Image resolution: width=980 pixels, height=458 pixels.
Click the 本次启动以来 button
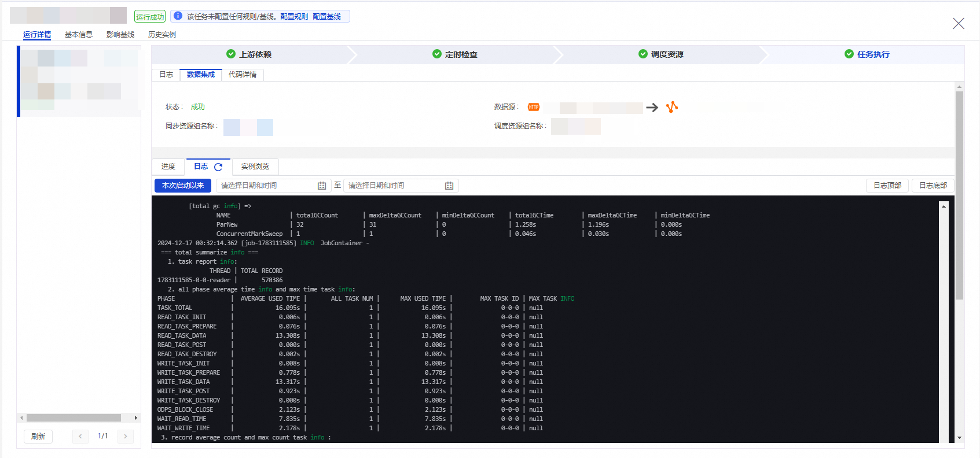(183, 186)
